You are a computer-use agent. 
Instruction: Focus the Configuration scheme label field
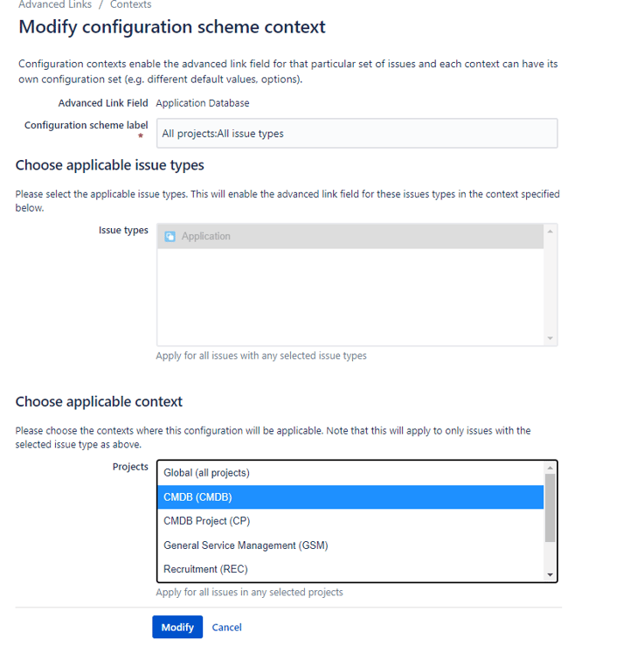coord(357,134)
